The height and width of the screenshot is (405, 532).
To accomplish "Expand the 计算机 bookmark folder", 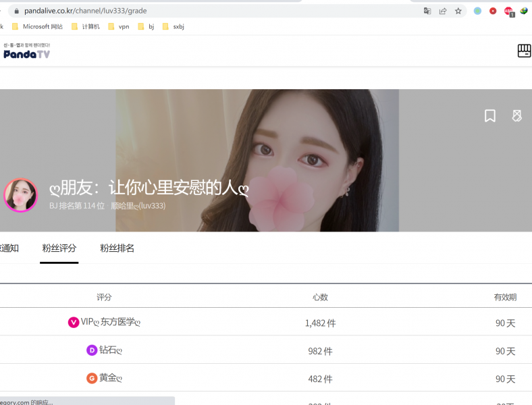I will [86, 27].
